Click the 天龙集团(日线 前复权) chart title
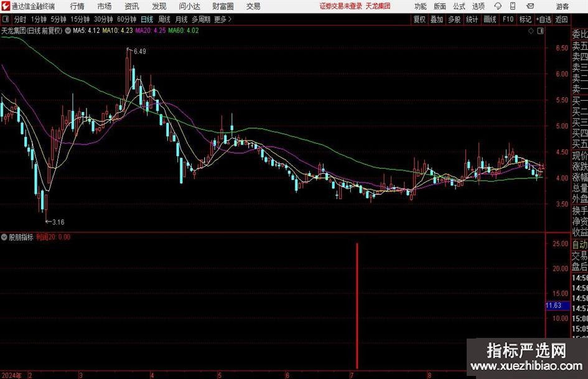The image size is (588, 379). coord(32,30)
